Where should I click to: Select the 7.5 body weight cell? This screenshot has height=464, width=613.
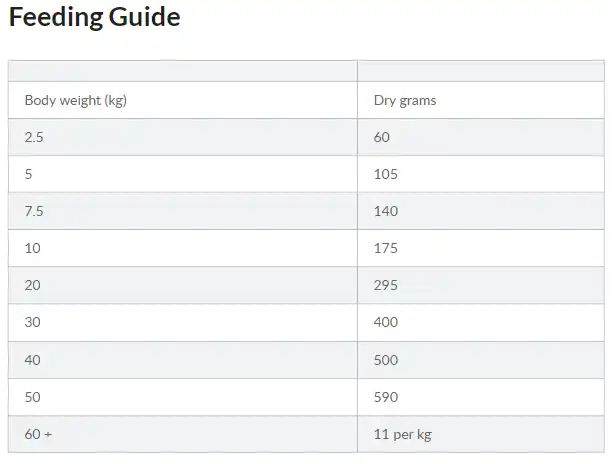coord(34,211)
